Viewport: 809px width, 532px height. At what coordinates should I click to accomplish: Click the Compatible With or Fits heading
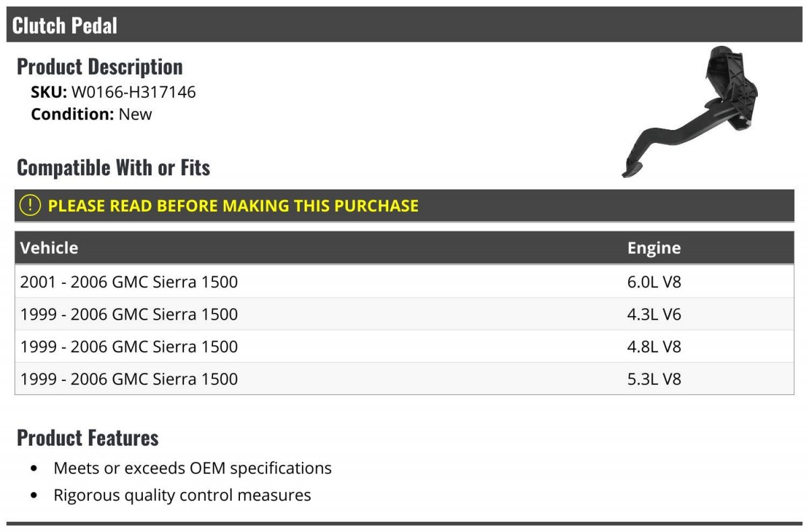113,167
